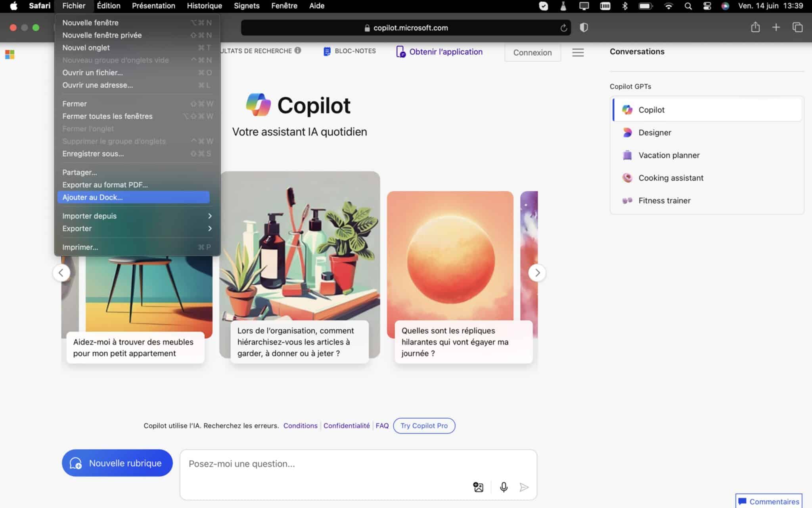The height and width of the screenshot is (508, 812).
Task: Select Nouvelle fenêtre privée
Action: (137, 35)
